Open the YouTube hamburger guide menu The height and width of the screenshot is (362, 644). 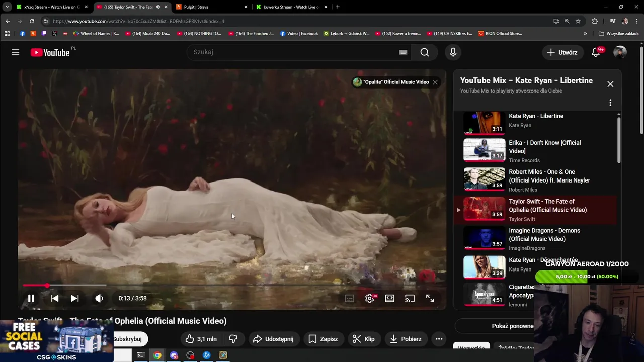16,52
